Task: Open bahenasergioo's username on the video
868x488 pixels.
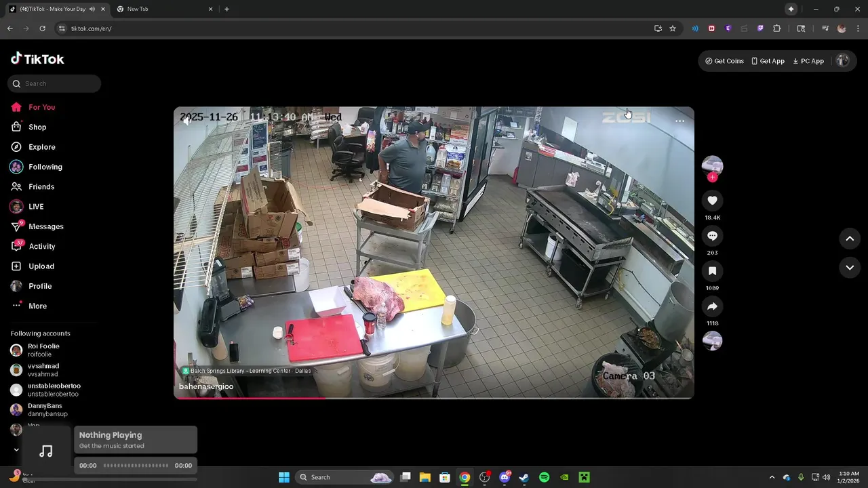Action: [x=206, y=386]
